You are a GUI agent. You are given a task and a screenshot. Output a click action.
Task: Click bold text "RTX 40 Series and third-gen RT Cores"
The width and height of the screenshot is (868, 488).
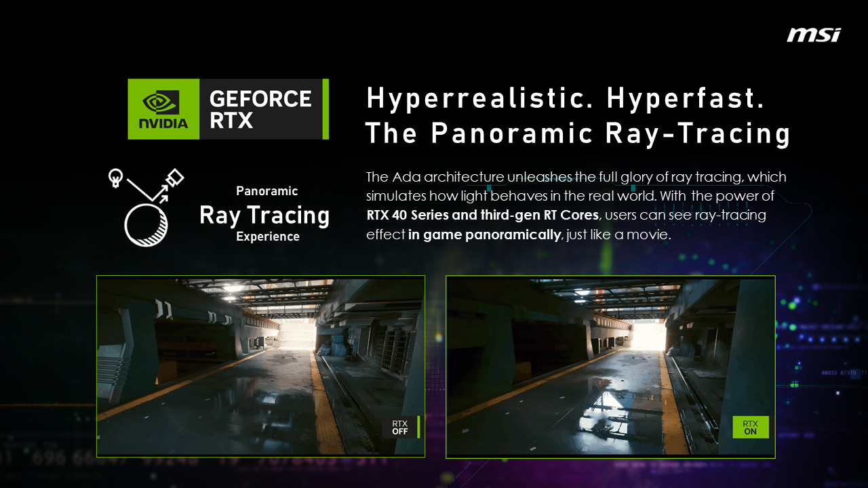(x=482, y=216)
